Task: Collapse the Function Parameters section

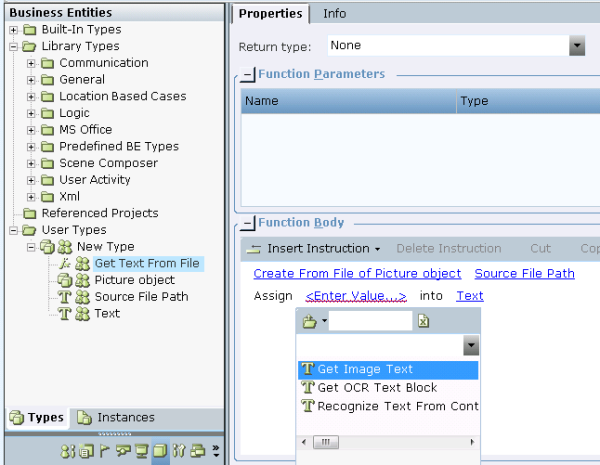Action: pyautogui.click(x=248, y=75)
